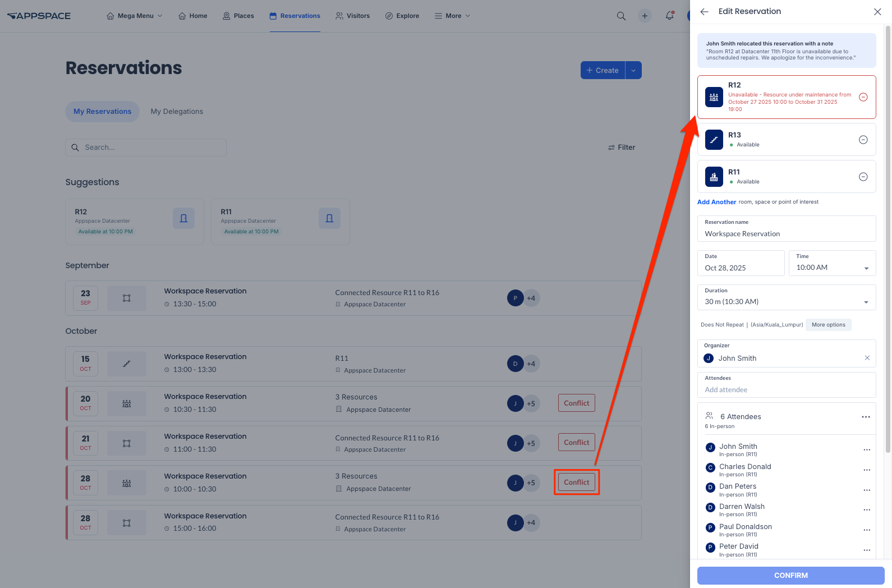Click the Add Another link
Image resolution: width=892 pixels, height=588 pixels.
pos(716,202)
